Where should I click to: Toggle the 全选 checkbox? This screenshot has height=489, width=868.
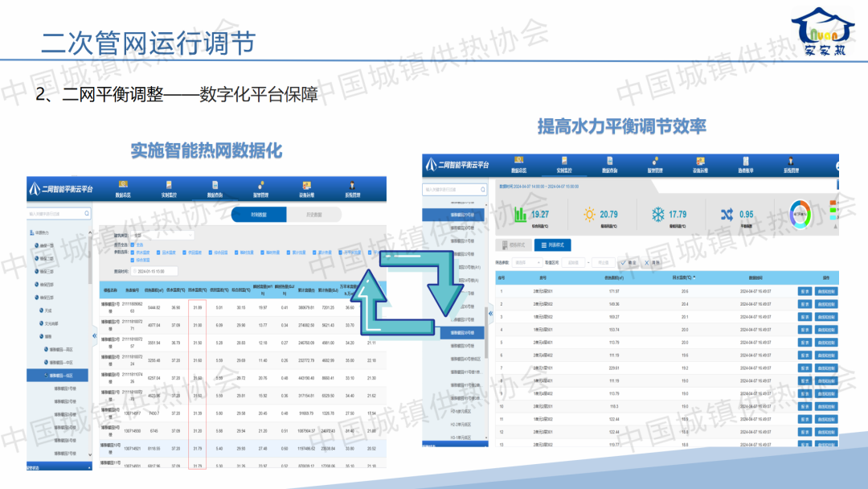pos(132,244)
